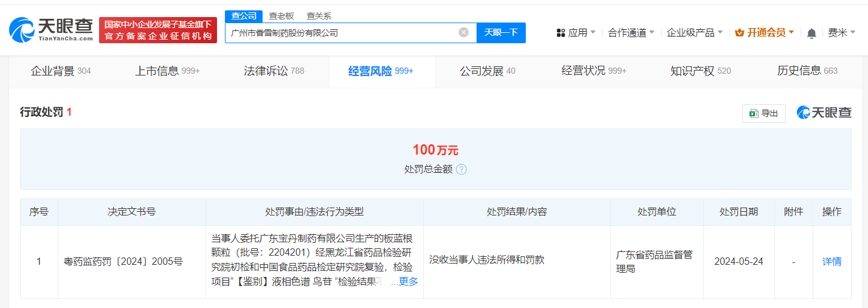Image resolution: width=868 pixels, height=308 pixels.
Task: Open the 费米 user account menu
Action: pyautogui.click(x=841, y=33)
